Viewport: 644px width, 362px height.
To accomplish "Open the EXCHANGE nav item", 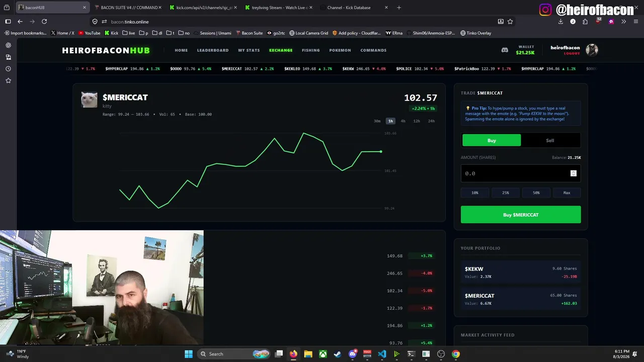I will pyautogui.click(x=281, y=50).
